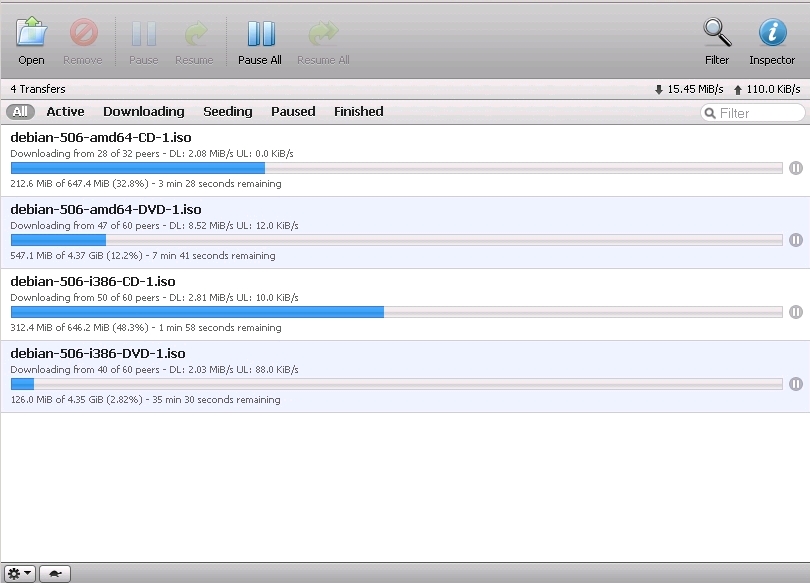Pause the debian-506-i386-CD-1.iso transfer

[x=796, y=312]
